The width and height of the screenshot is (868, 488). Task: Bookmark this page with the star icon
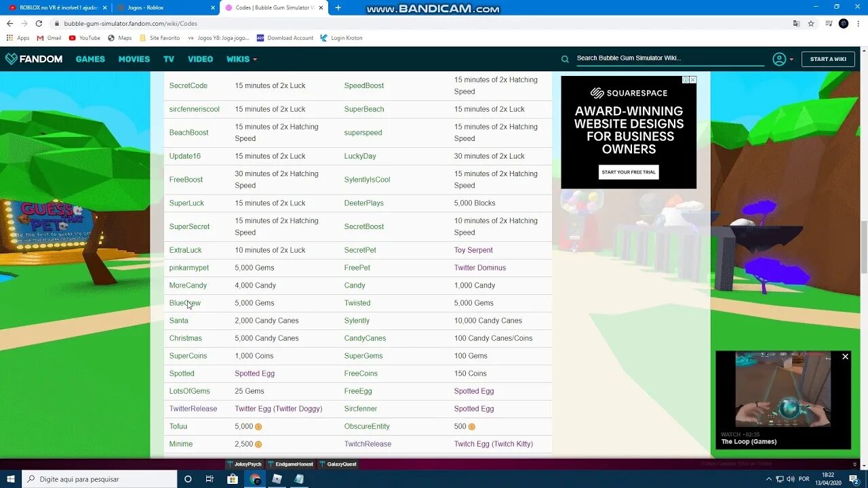811,23
